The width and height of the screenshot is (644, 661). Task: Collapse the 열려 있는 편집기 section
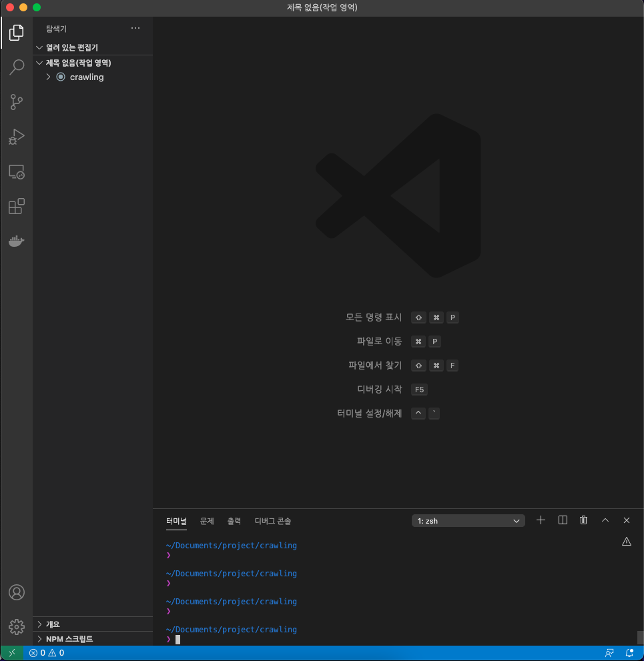pos(93,47)
